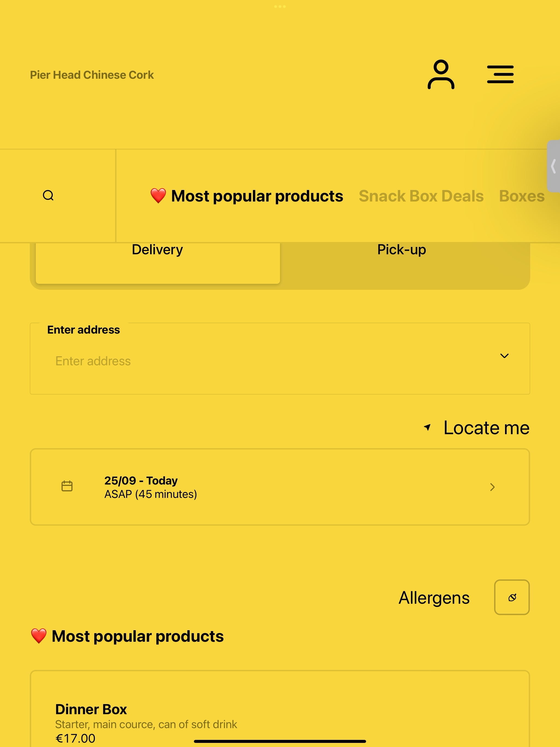Select Most popular products tab
Viewport: 560px width, 747px height.
[x=247, y=196]
